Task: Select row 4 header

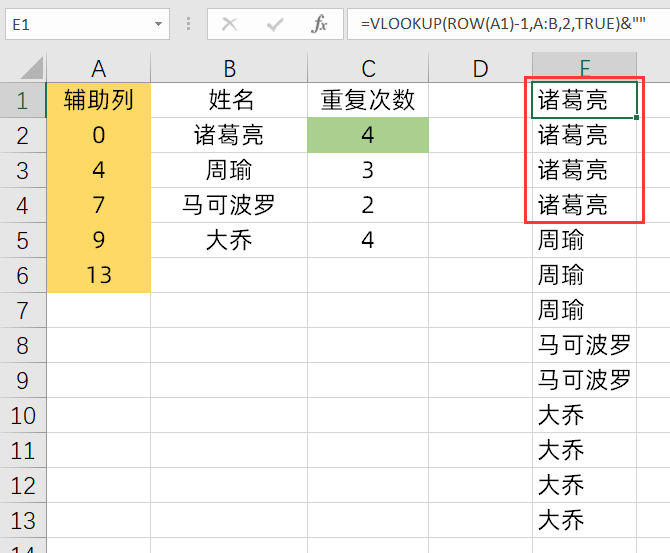Action: [x=23, y=206]
